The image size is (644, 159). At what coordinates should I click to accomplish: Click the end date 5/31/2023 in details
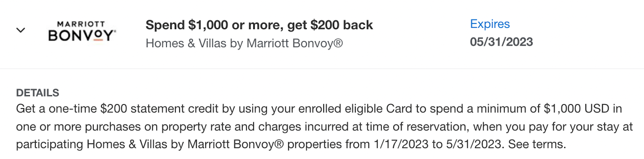[x=474, y=144]
